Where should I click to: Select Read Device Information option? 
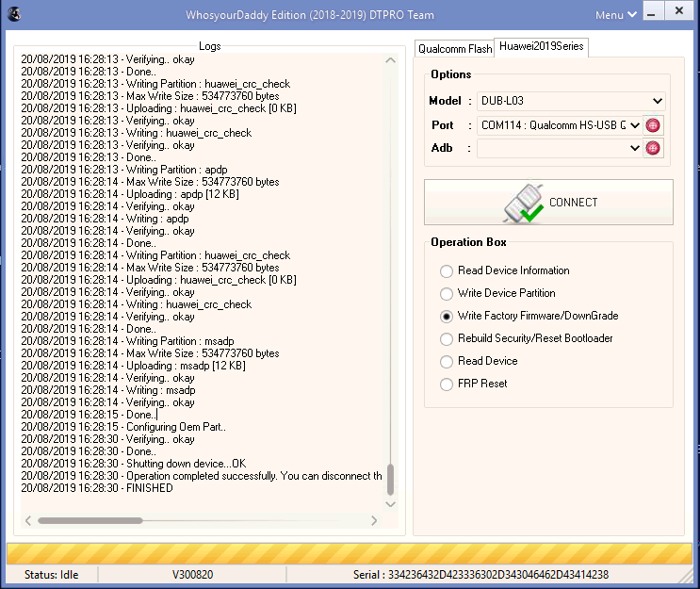click(447, 271)
